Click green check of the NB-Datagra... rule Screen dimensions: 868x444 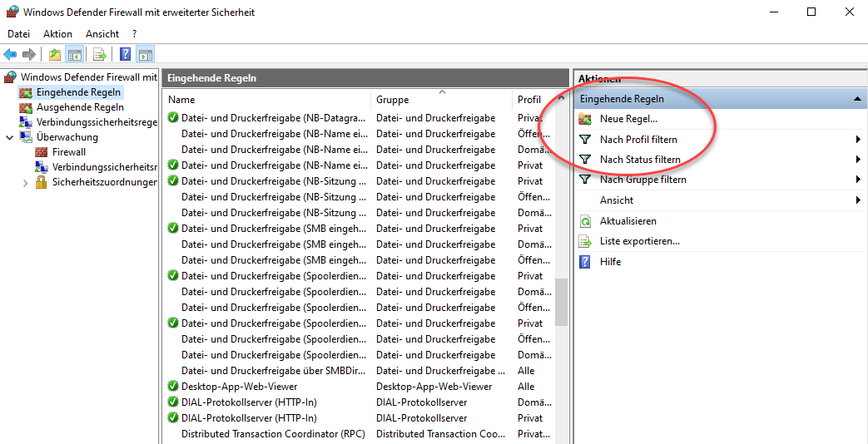[x=173, y=118]
